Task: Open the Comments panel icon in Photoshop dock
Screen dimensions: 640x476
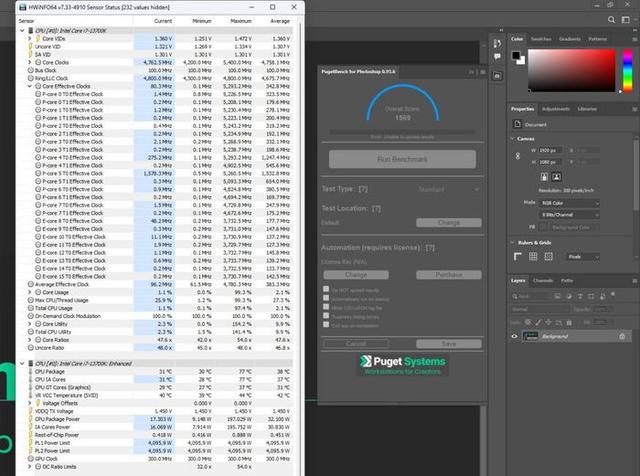Action: point(497,57)
